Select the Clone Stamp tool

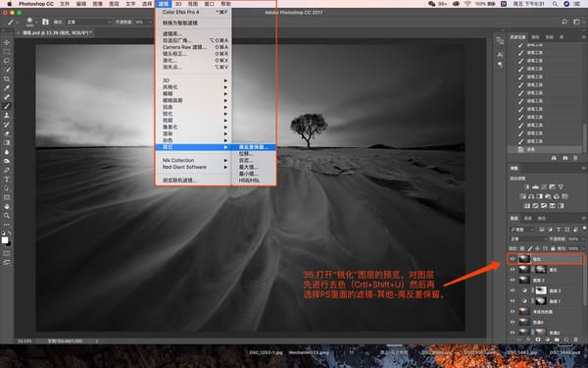7,115
